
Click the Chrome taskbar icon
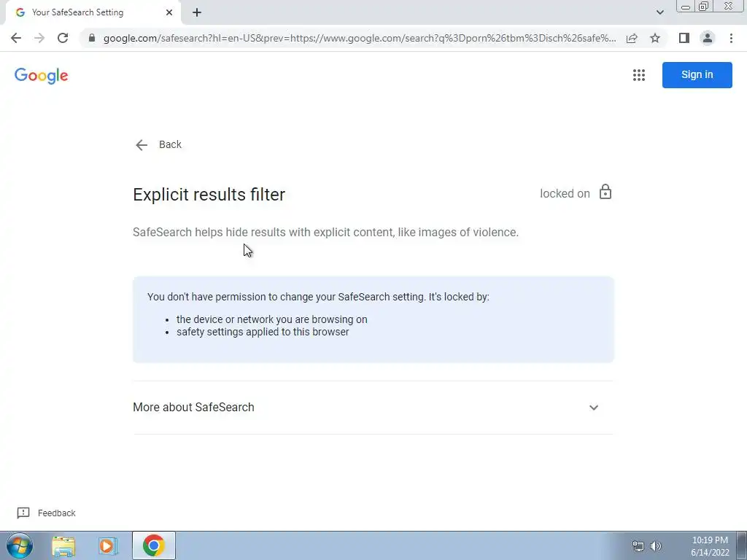tap(153, 545)
